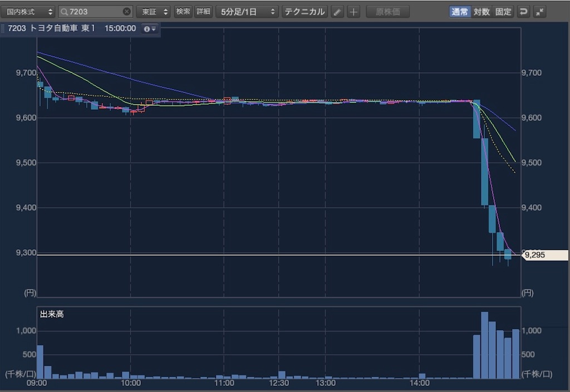Click the magnifier icon in search field

point(65,12)
